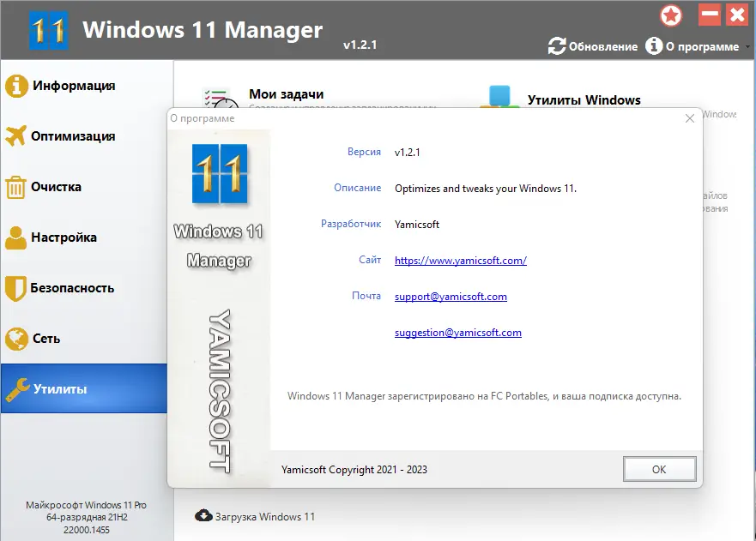Image resolution: width=756 pixels, height=541 pixels.
Task: Click the Мои задачи task list icon
Action: coord(217,94)
